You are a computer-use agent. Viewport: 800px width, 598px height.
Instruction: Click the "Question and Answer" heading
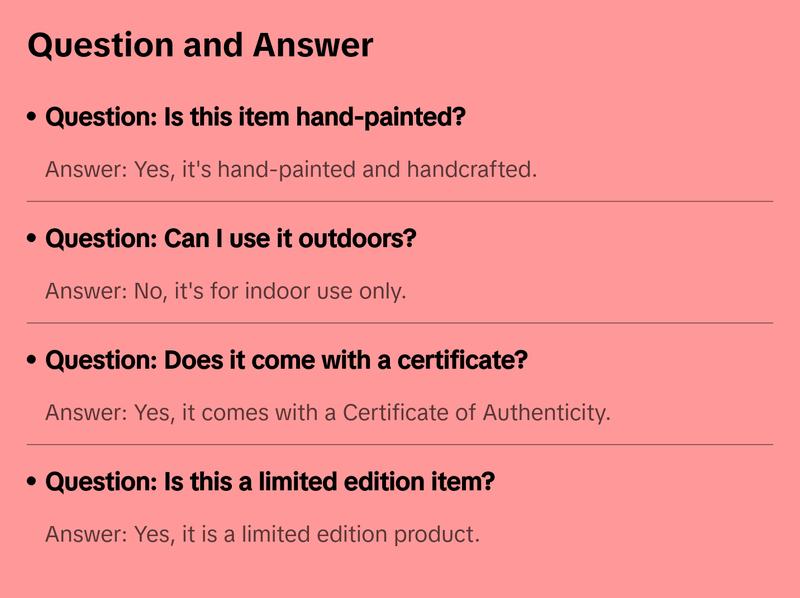[200, 45]
